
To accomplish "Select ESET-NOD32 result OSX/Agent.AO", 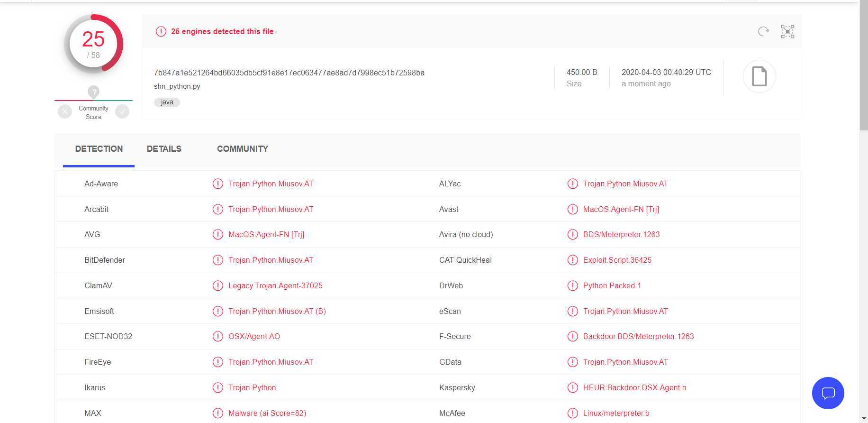I will pyautogui.click(x=254, y=336).
